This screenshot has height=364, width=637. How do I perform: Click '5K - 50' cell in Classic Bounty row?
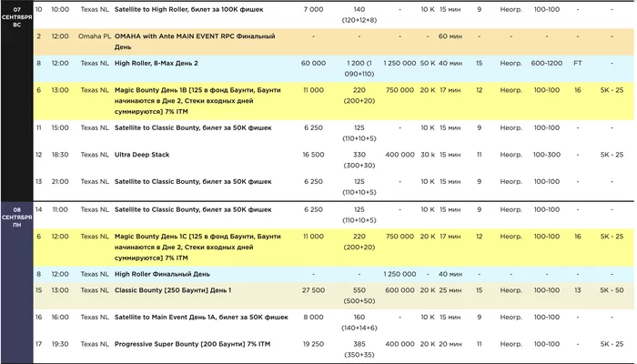612,290
